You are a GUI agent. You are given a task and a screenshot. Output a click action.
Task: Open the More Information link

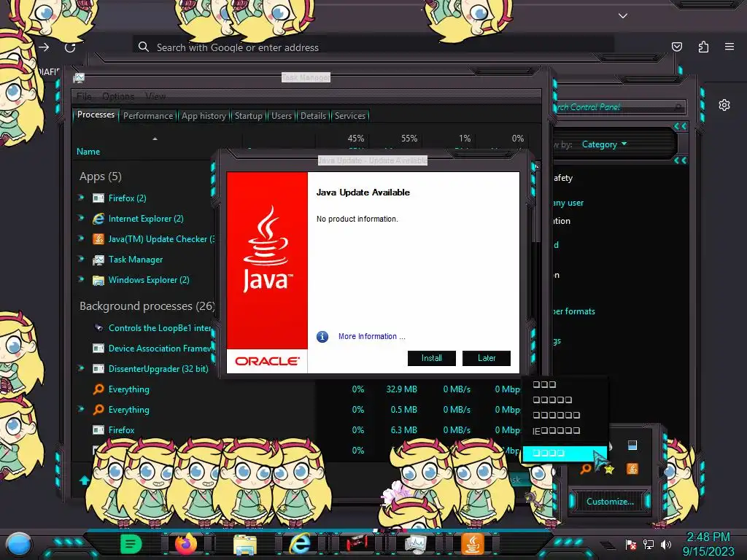(x=371, y=337)
